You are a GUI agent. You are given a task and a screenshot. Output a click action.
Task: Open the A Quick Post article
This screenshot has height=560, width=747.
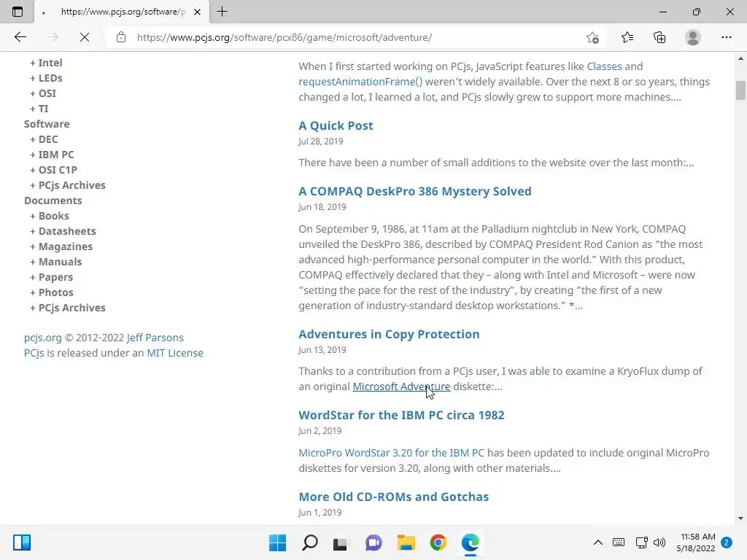pos(336,125)
